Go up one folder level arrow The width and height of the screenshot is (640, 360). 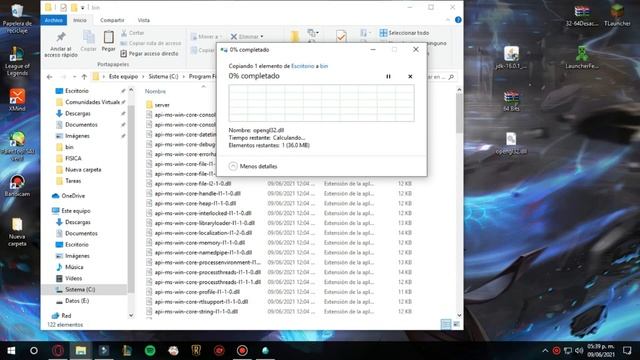pos(84,77)
